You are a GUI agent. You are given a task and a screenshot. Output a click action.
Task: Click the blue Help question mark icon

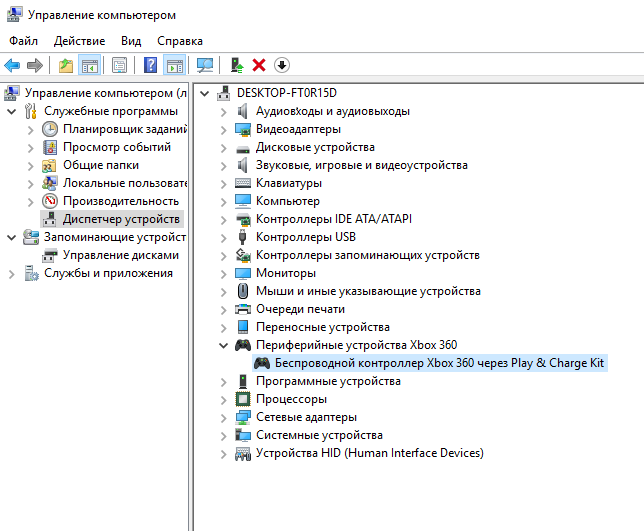[150, 65]
